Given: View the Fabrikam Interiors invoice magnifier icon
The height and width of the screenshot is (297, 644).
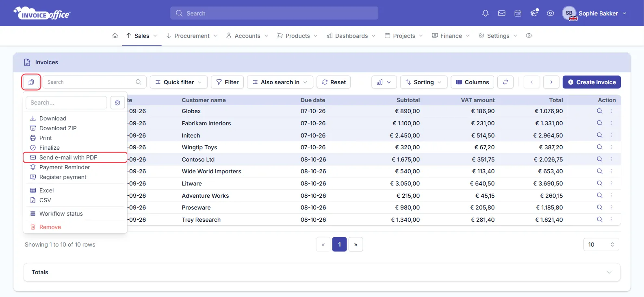Looking at the screenshot, I should click(599, 123).
